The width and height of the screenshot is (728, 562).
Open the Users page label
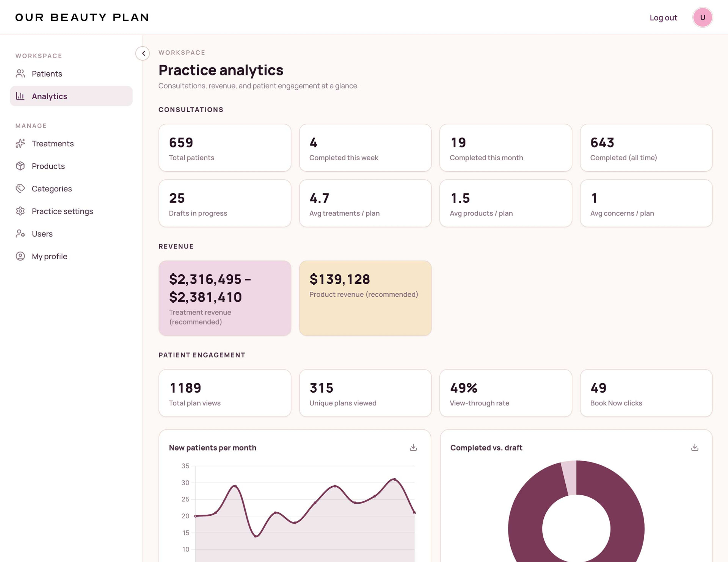(42, 234)
